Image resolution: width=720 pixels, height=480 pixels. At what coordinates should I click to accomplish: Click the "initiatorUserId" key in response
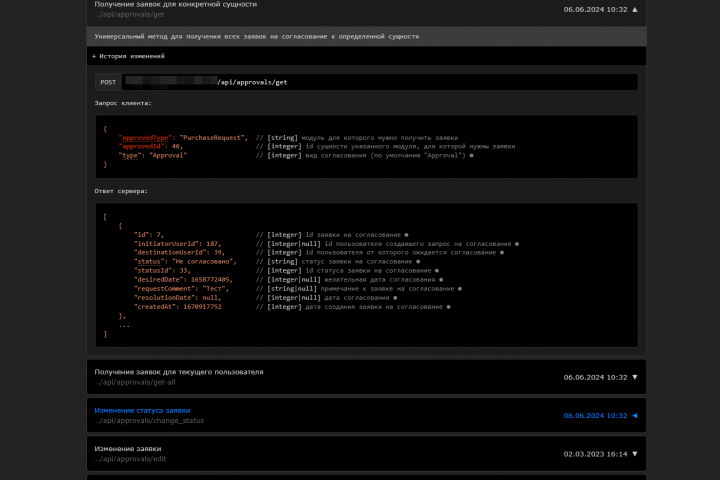(166, 244)
